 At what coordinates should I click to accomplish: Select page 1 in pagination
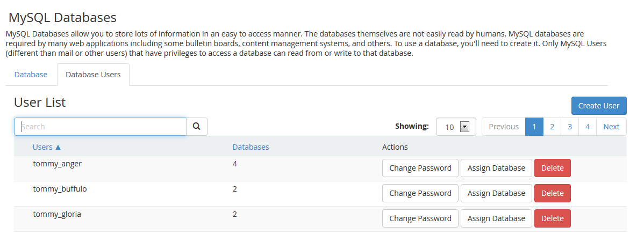pos(534,127)
